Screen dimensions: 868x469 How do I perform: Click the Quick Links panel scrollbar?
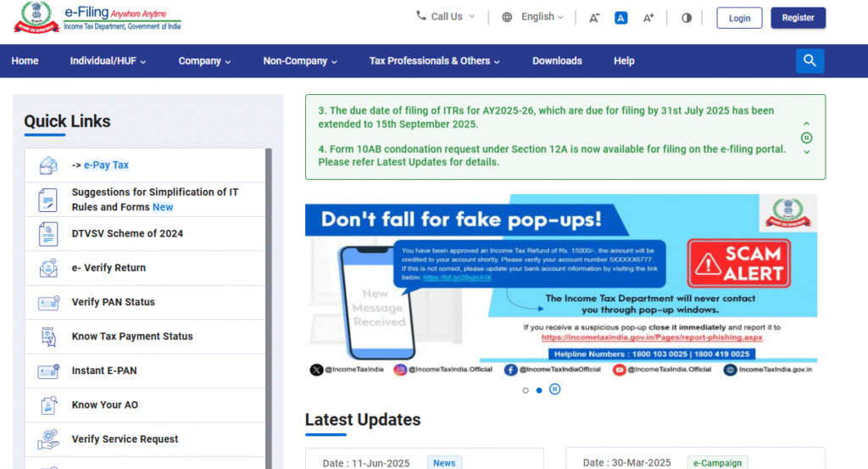pyautogui.click(x=269, y=309)
